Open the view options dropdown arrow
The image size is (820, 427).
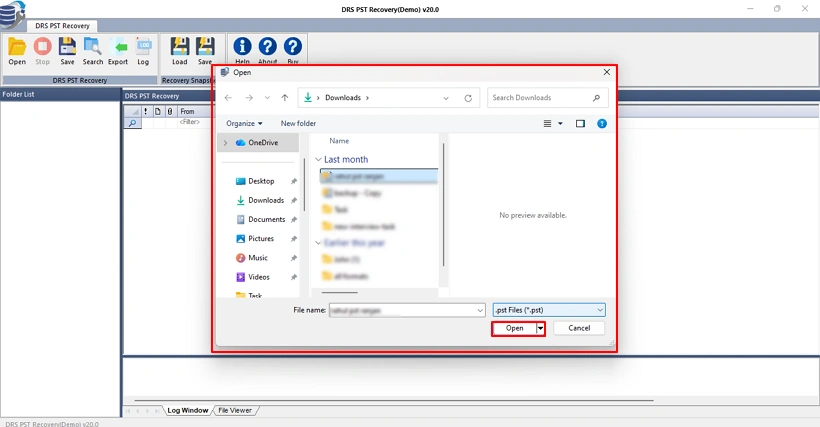(560, 123)
